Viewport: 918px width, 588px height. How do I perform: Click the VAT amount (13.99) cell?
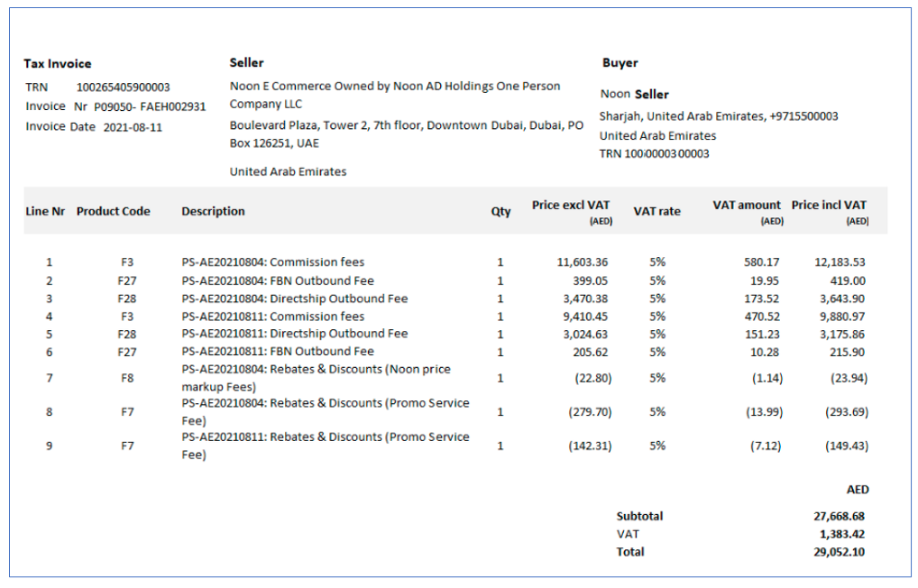tap(763, 412)
